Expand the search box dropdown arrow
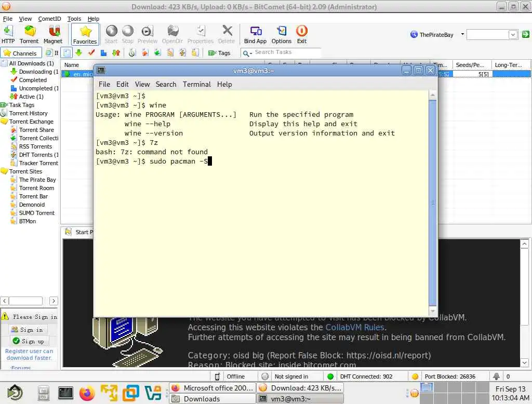The width and height of the screenshot is (532, 404). pos(513,34)
